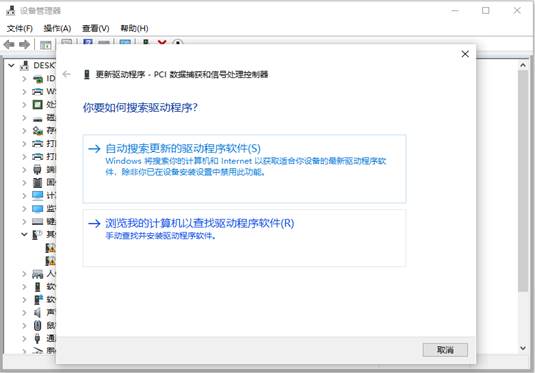Collapse the DESKTOP root node
The width and height of the screenshot is (535, 373).
12,65
